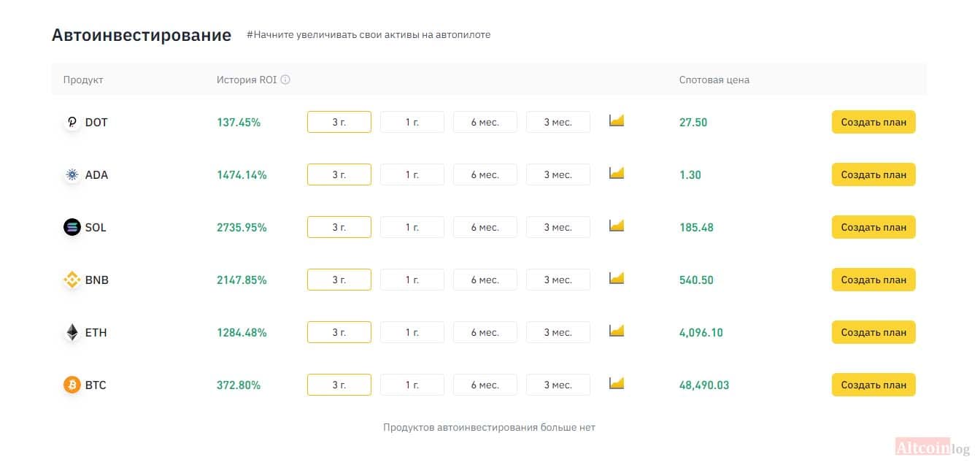Select 1 г. period for ETH
980x465 pixels.
(x=412, y=332)
